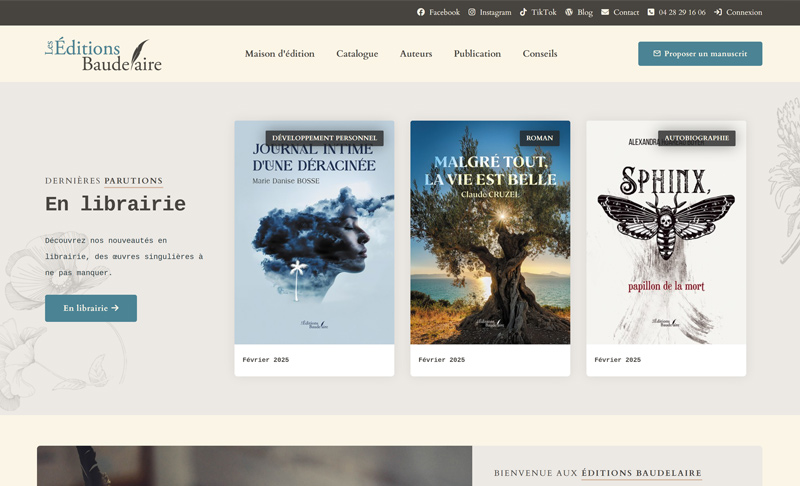Image resolution: width=800 pixels, height=486 pixels.
Task: Expand the Conseils menu
Action: point(540,54)
